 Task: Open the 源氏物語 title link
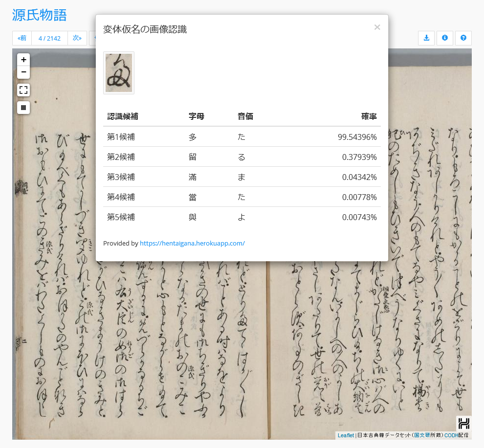(x=40, y=15)
